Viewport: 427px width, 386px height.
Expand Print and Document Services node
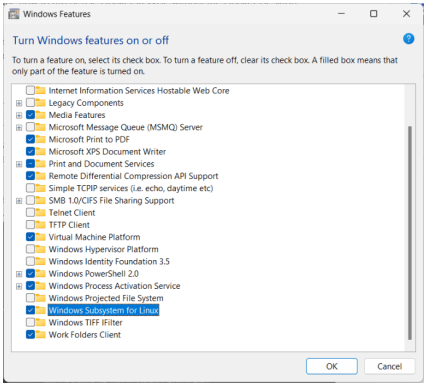click(x=19, y=164)
